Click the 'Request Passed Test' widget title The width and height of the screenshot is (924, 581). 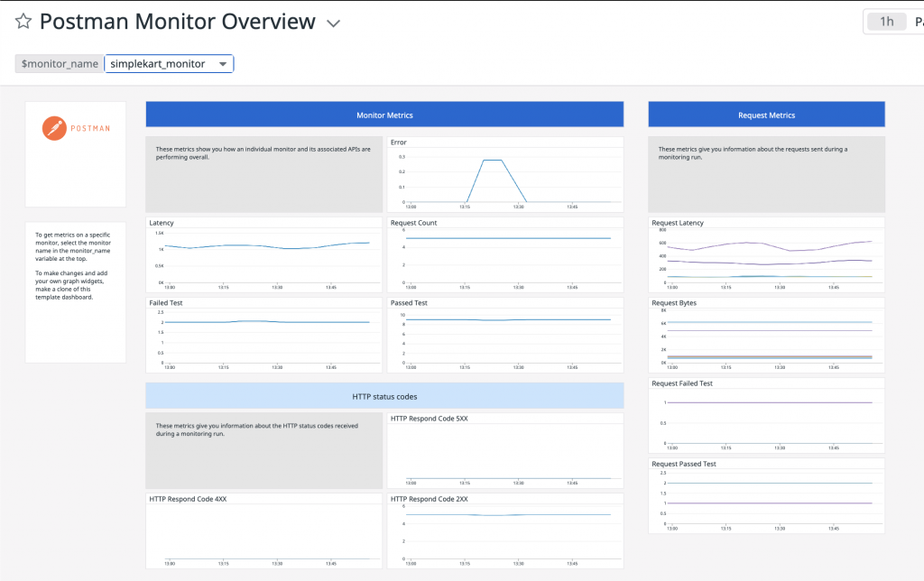(x=684, y=464)
